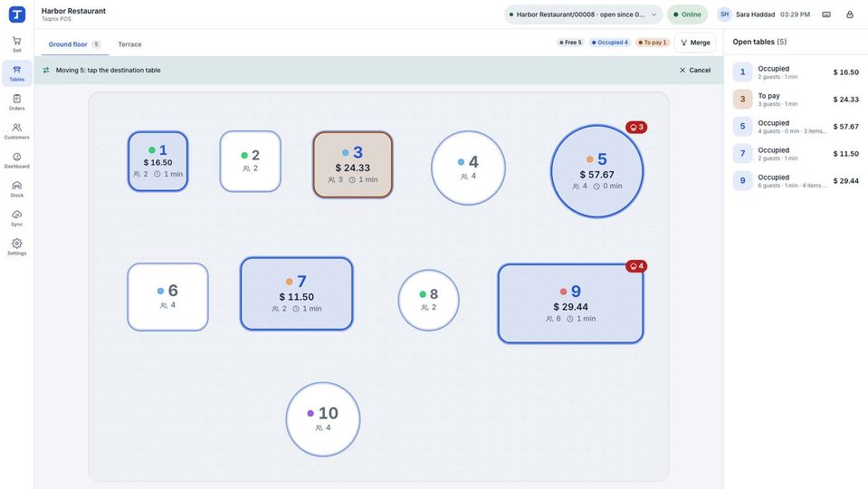Click the red 4-items badge on table 9
Image resolution: width=868 pixels, height=489 pixels.
point(636,266)
